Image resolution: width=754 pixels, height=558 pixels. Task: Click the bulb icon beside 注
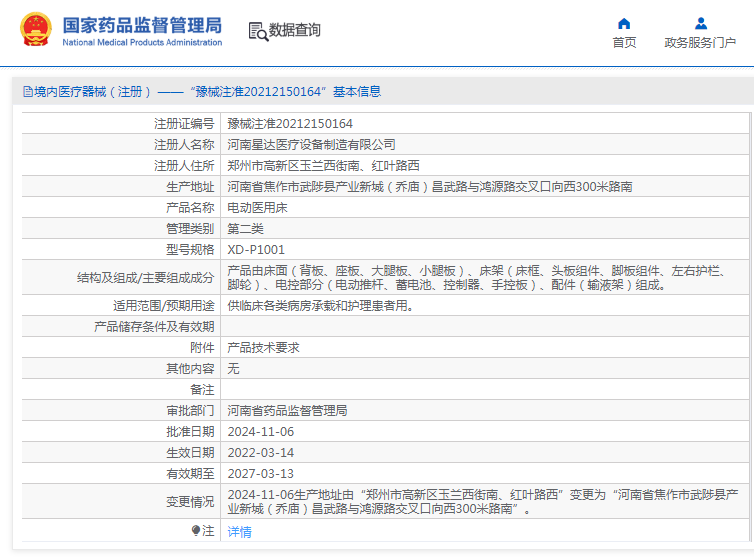(196, 531)
